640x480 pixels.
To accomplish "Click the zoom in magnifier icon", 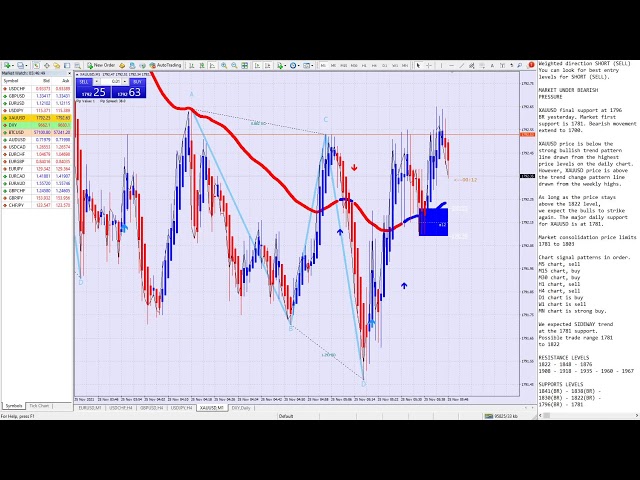I will 223,65.
